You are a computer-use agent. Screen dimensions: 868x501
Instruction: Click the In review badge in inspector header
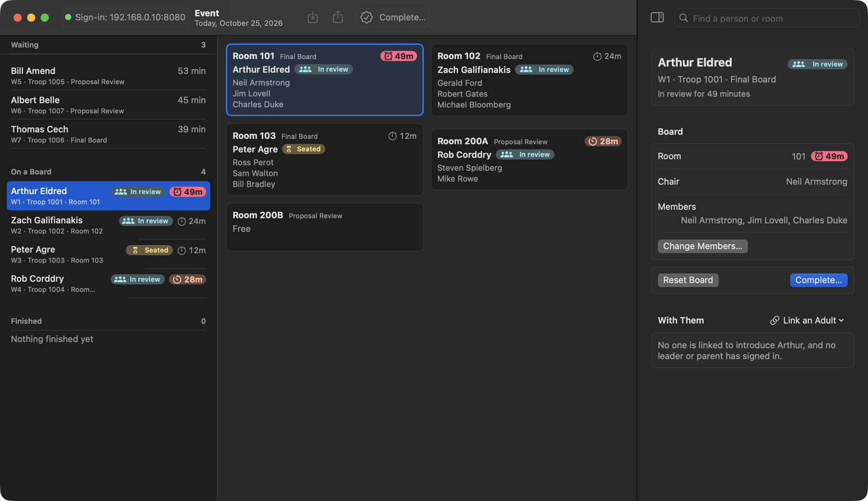[x=818, y=64]
